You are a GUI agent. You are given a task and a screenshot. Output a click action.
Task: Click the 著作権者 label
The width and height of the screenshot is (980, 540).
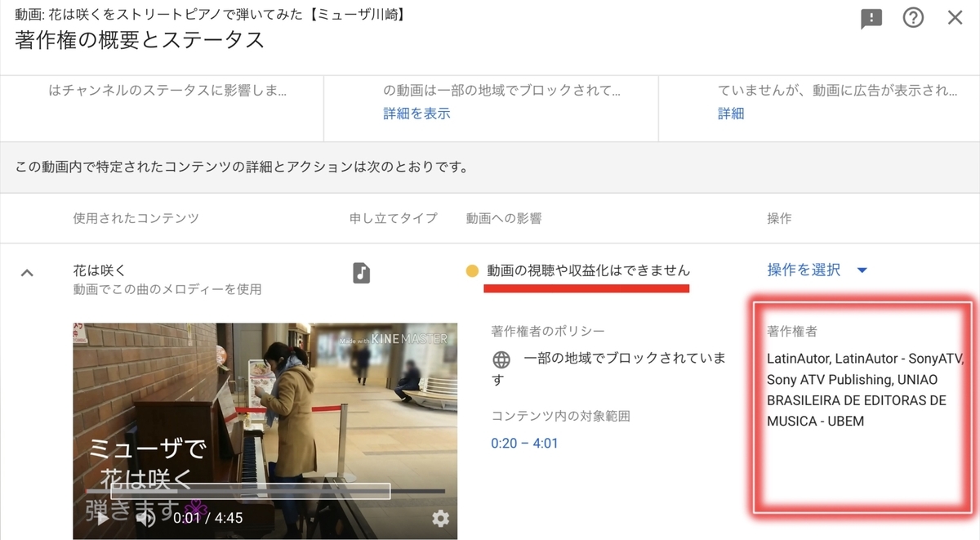792,331
